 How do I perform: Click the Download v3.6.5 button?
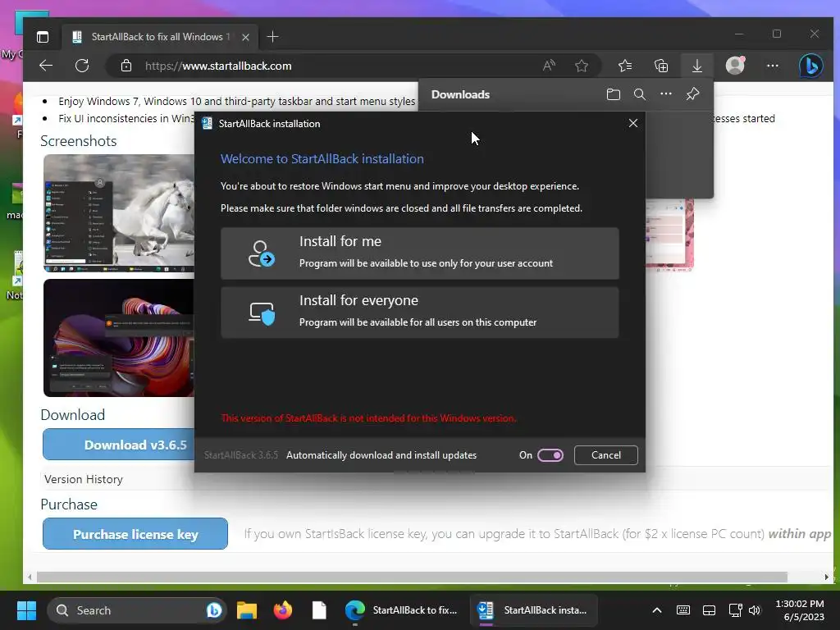point(118,445)
